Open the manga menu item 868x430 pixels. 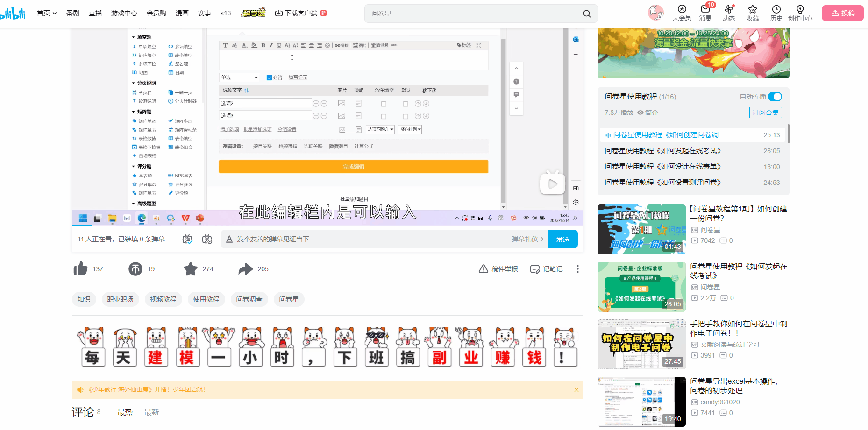(182, 13)
